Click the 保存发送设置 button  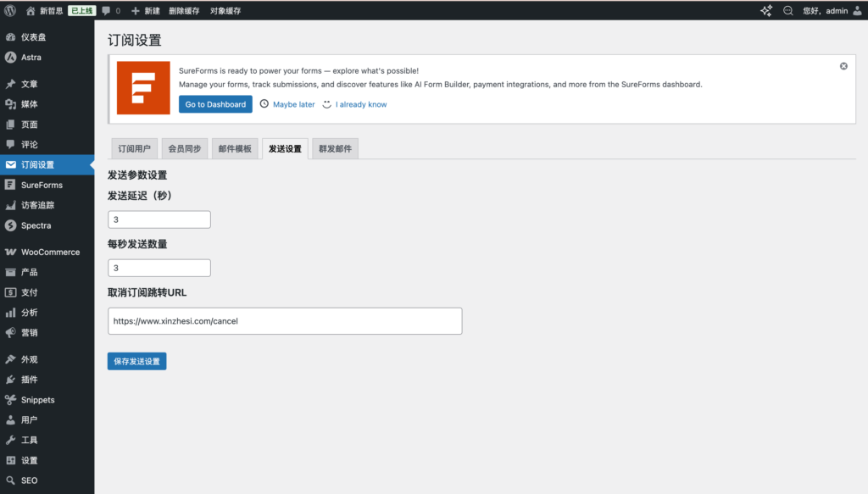point(136,361)
